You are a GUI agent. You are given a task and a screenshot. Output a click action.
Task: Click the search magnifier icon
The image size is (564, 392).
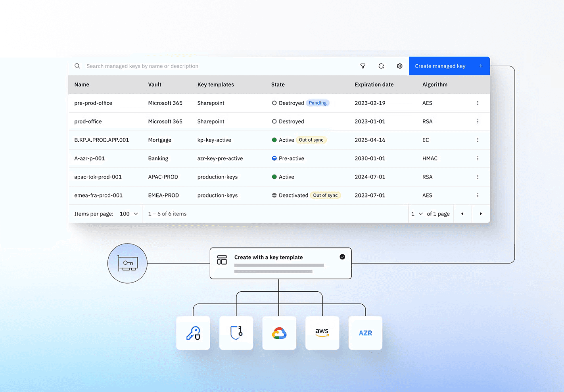(77, 66)
